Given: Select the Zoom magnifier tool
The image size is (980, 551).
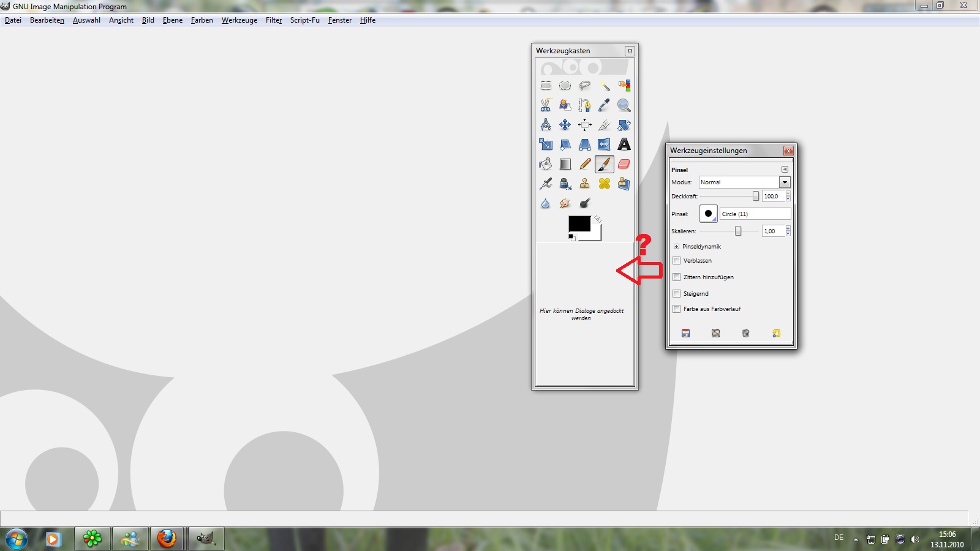Looking at the screenshot, I should pyautogui.click(x=624, y=105).
